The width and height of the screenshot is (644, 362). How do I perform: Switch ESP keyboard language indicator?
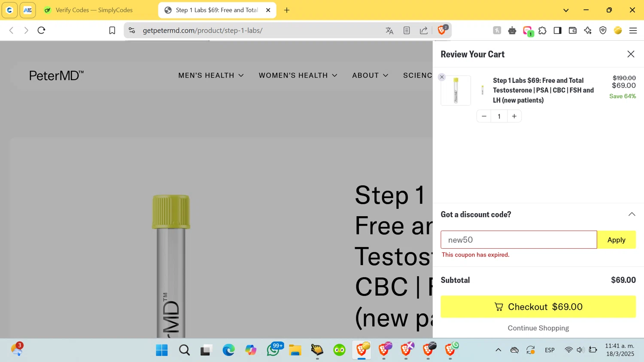[x=550, y=350]
